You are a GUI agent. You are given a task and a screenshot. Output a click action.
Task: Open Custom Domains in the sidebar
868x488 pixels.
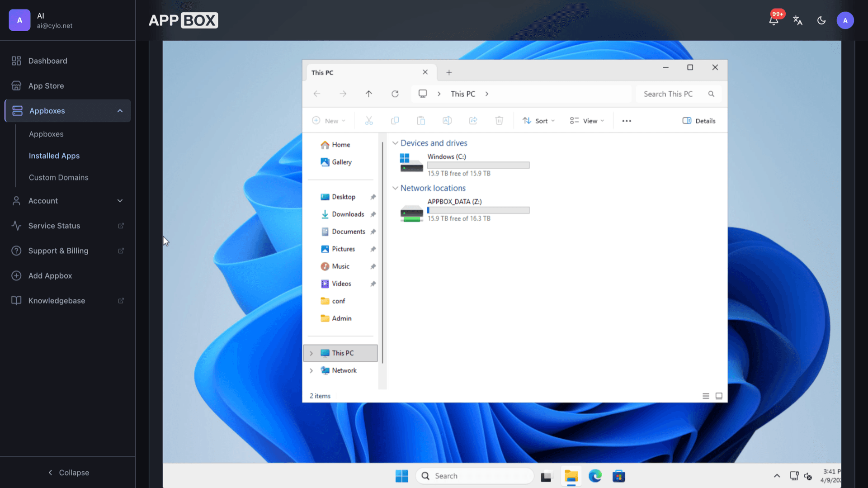pos(59,177)
